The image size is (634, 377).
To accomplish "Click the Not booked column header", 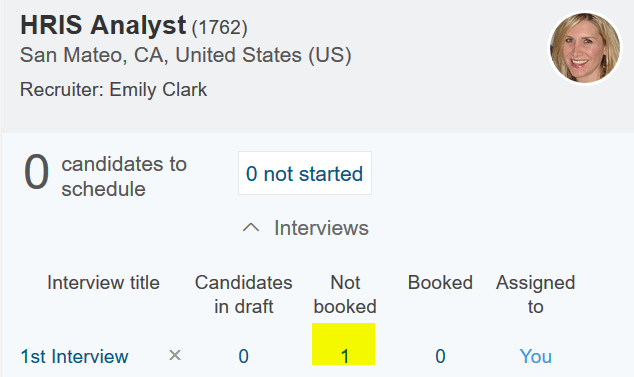I will [345, 294].
